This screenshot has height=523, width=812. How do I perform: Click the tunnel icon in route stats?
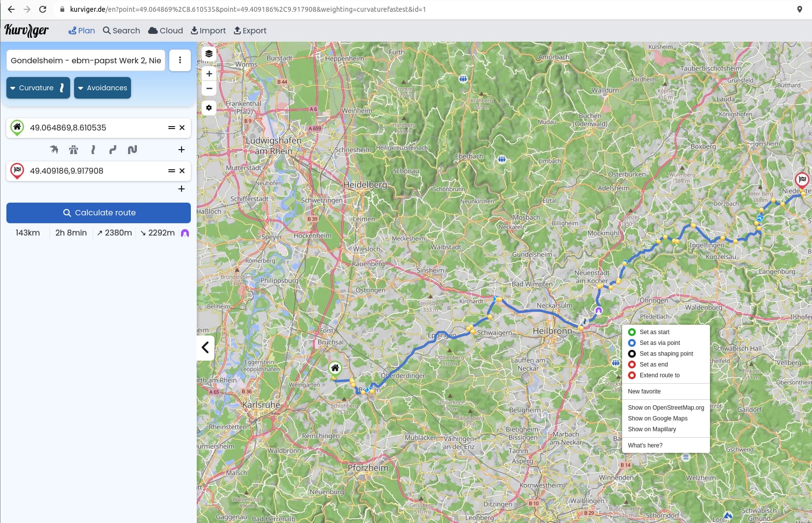(x=185, y=233)
